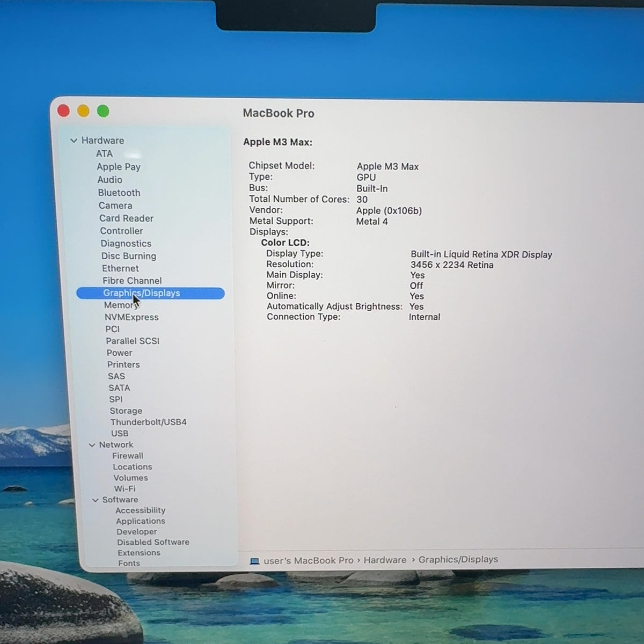Open Applications under Software
The height and width of the screenshot is (644, 644).
click(x=141, y=521)
